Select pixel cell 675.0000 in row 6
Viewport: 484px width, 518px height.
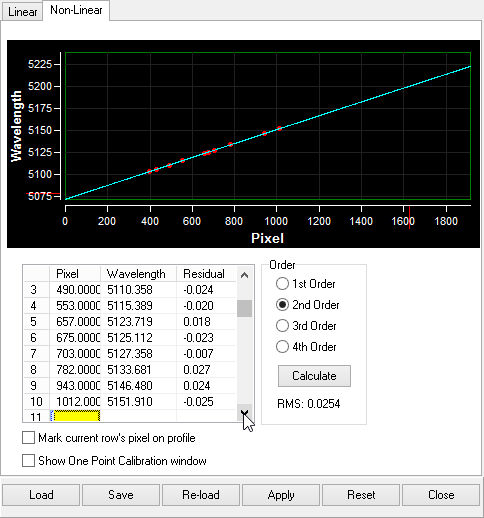tap(75, 338)
